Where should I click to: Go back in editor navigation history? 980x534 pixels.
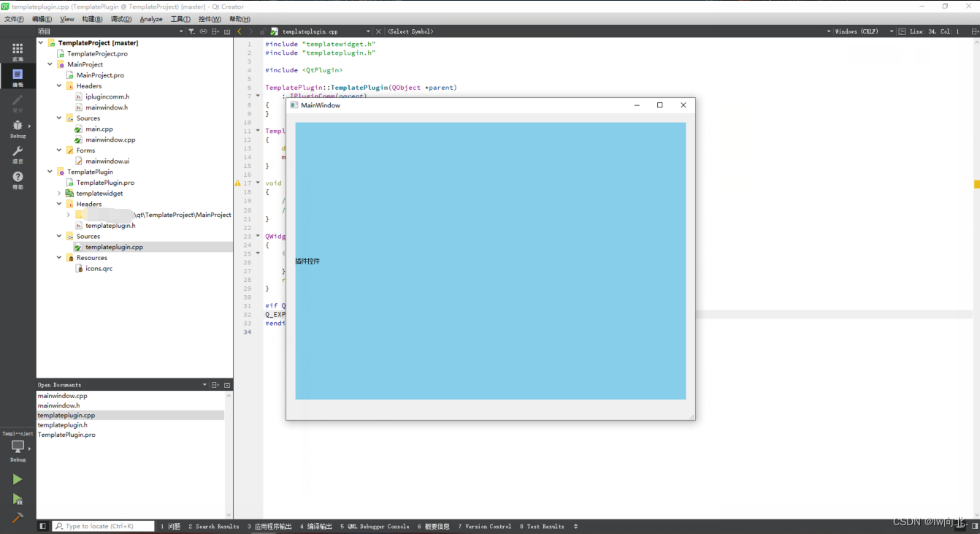point(240,31)
